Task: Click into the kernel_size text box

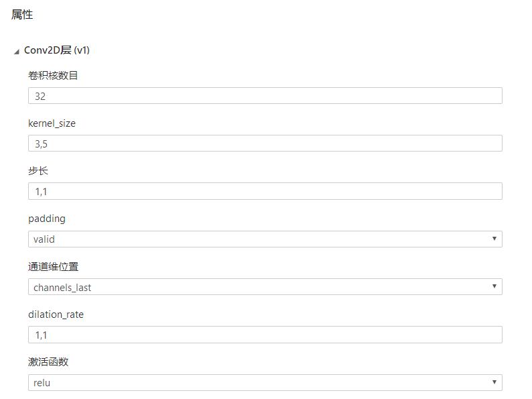Action: tap(265, 144)
